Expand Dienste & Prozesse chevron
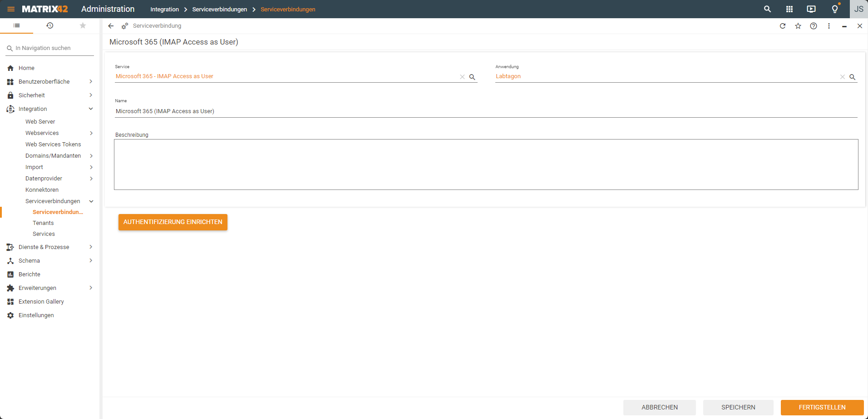The image size is (868, 419). 91,247
